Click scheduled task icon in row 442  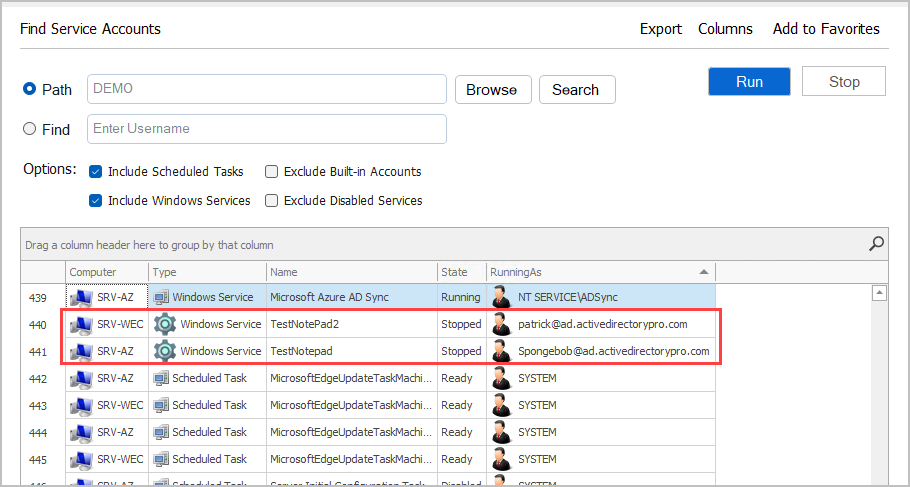point(161,378)
